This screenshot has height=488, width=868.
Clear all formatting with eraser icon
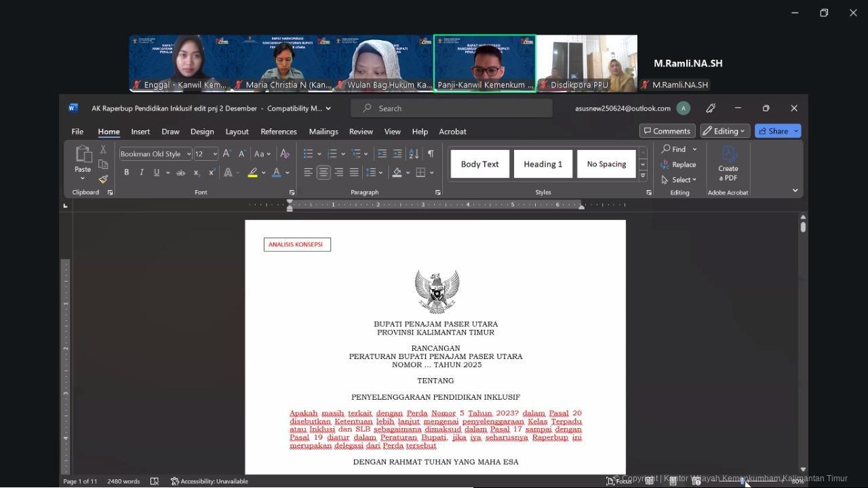click(x=285, y=154)
